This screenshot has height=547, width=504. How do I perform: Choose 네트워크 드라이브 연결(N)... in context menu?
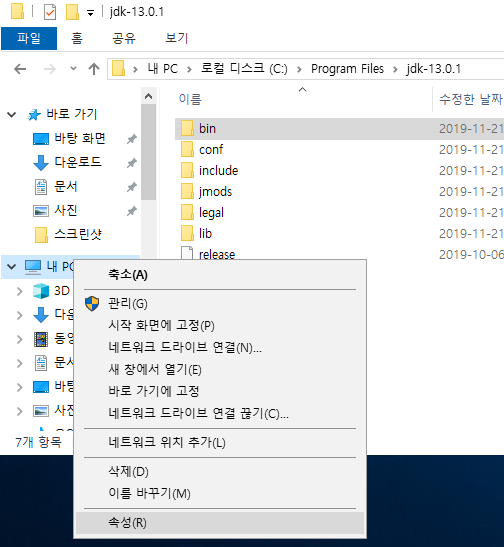pyautogui.click(x=220, y=347)
